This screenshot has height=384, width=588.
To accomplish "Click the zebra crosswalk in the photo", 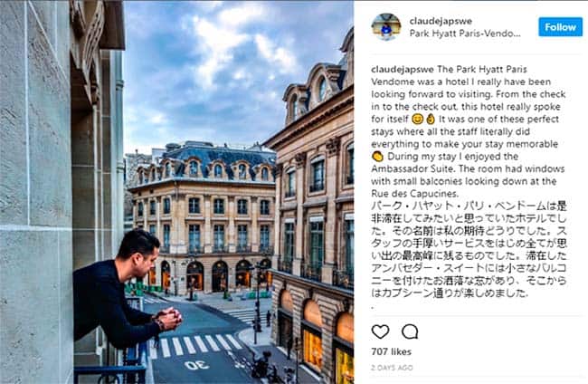I will tap(196, 344).
